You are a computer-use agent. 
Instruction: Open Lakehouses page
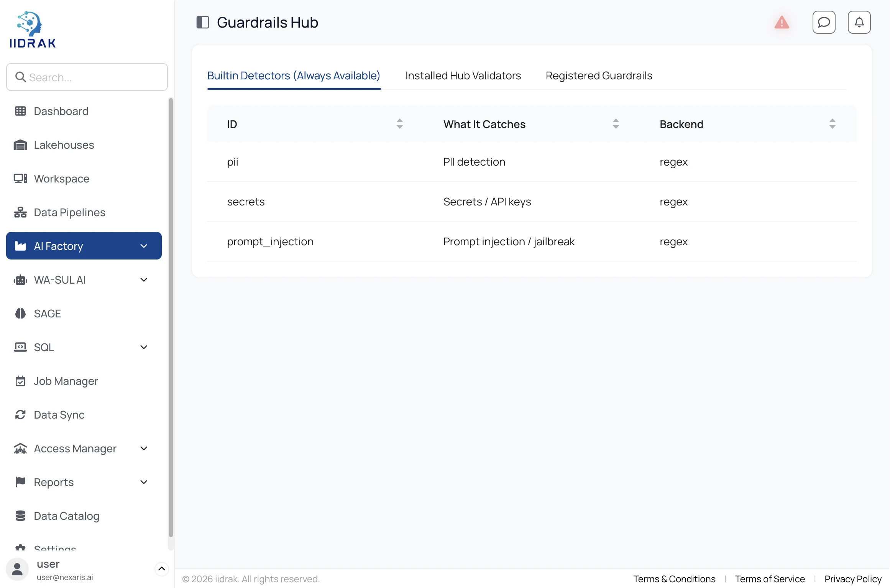[x=84, y=145]
